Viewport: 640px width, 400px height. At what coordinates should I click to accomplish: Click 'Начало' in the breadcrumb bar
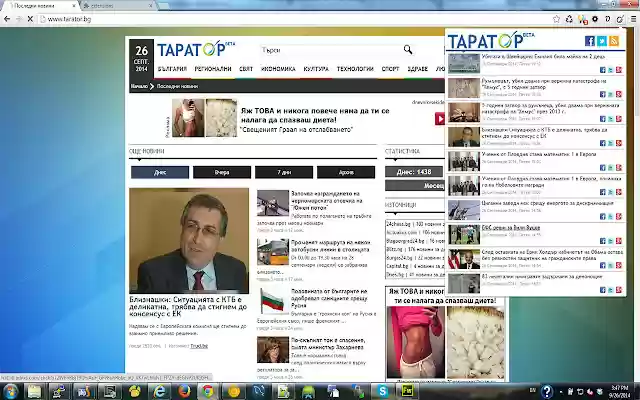point(139,86)
